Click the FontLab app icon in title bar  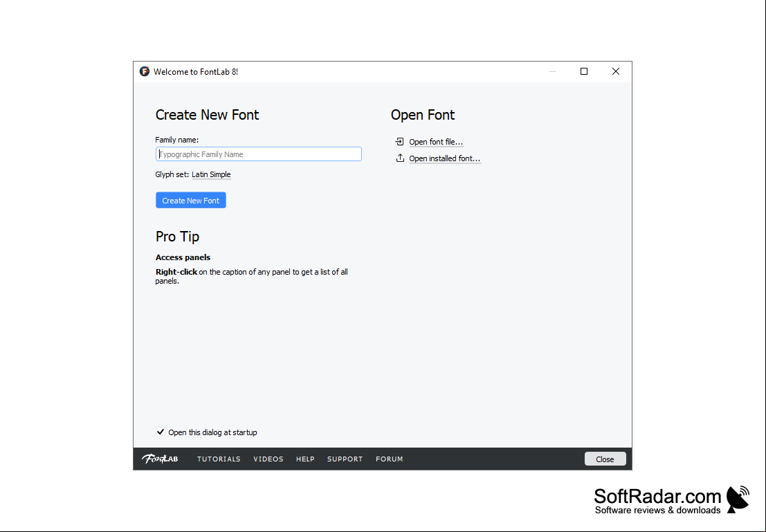[x=144, y=71]
